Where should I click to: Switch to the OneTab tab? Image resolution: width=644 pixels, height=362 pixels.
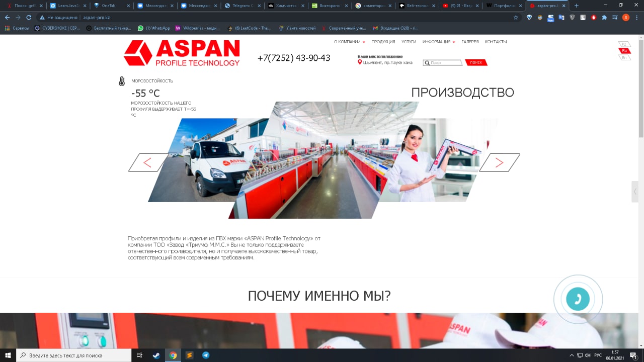[112, 6]
